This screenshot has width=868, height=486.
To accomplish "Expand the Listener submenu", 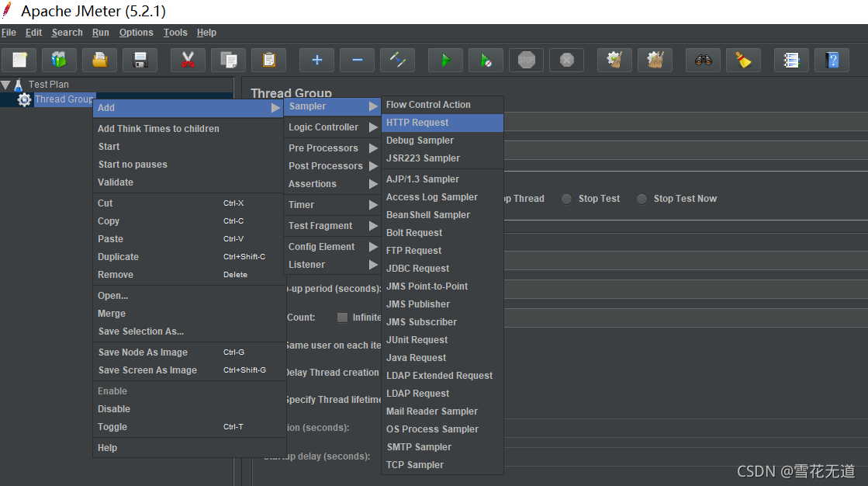I will [332, 265].
